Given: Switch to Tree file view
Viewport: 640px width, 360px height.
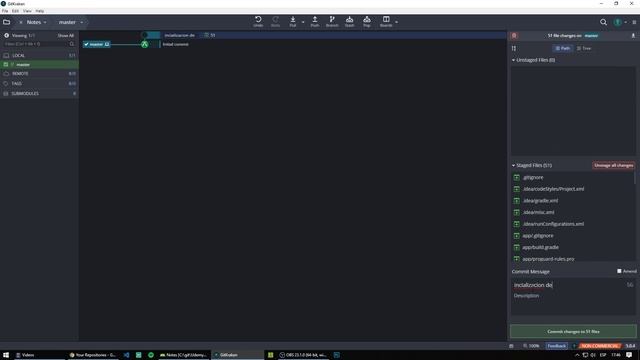Looking at the screenshot, I should tap(584, 48).
